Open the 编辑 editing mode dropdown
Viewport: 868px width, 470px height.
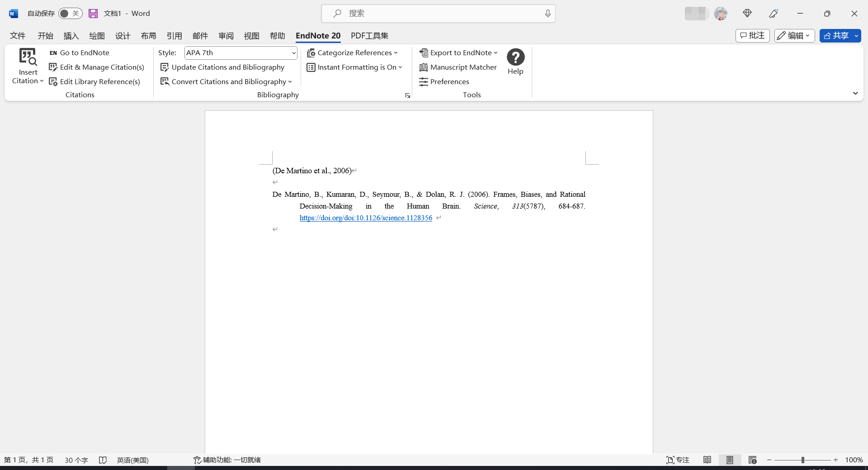point(794,36)
